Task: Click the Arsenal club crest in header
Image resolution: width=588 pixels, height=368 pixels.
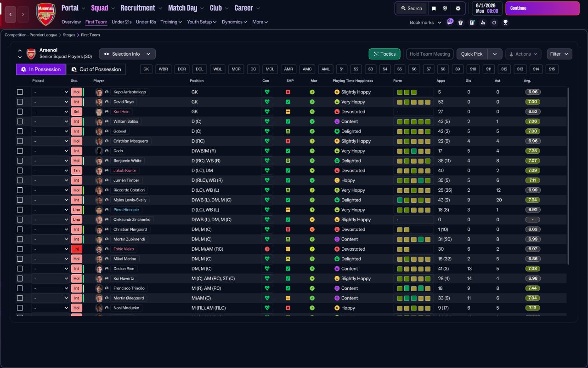Action: [x=45, y=14]
